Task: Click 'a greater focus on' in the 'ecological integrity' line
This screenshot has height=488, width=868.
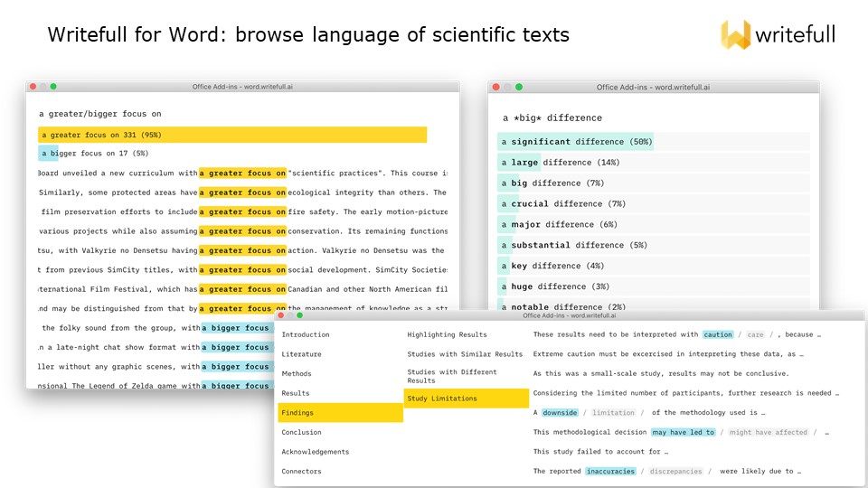Action: pyautogui.click(x=242, y=192)
